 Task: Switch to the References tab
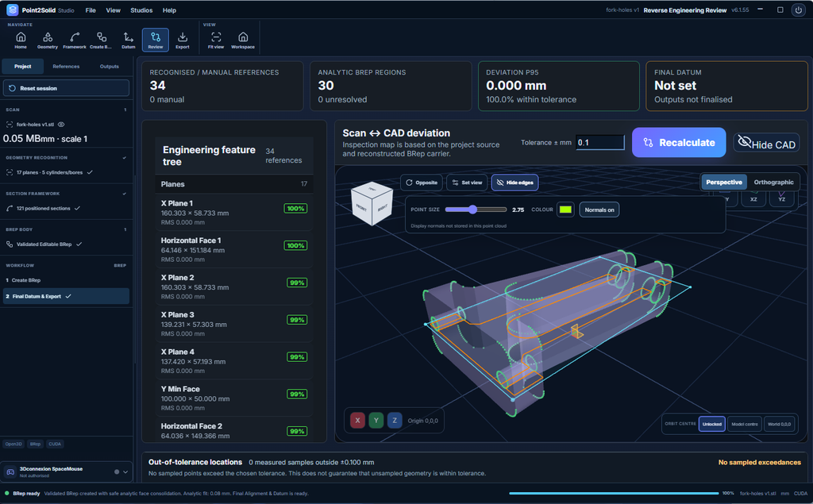(66, 67)
